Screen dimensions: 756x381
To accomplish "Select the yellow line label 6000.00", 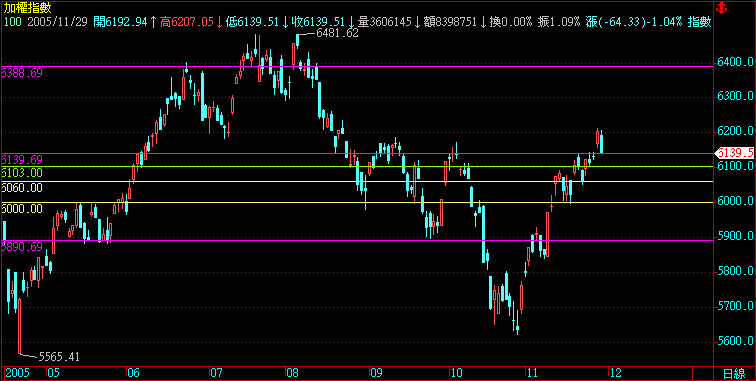I will tap(22, 208).
